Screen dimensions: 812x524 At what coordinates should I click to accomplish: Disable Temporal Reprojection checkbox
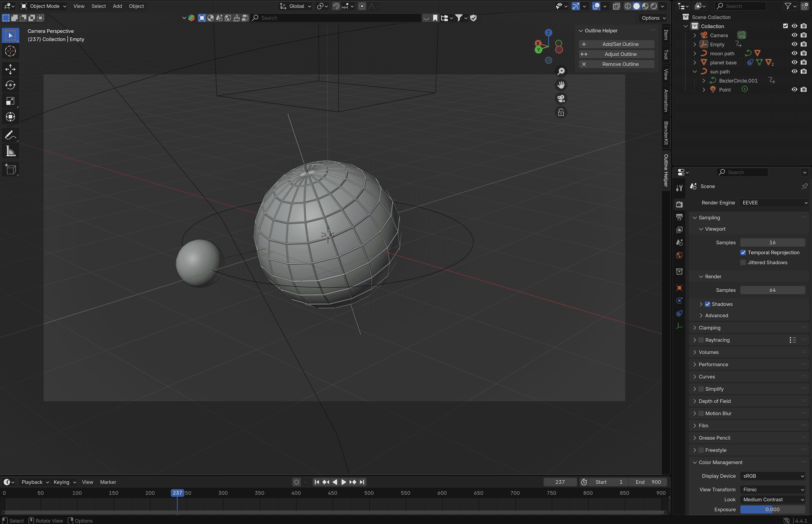click(743, 252)
